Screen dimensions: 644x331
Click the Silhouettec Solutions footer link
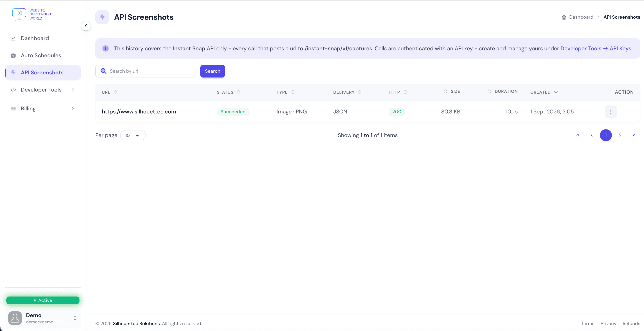136,323
